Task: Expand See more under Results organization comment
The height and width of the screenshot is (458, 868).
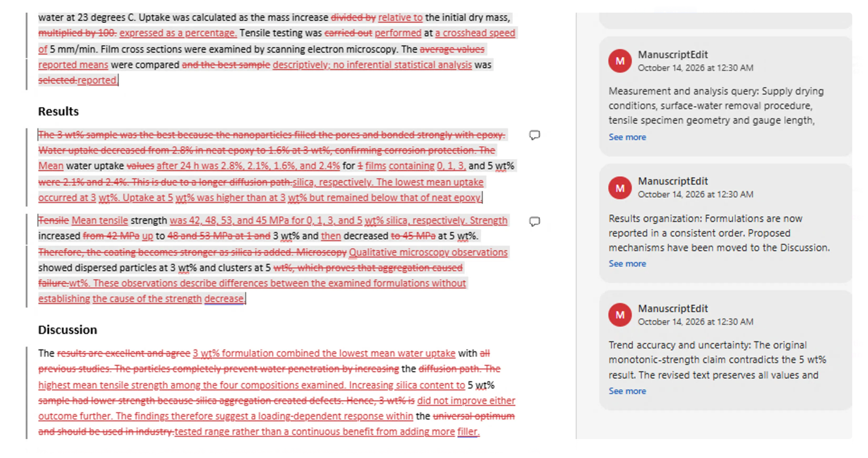Action: (627, 263)
